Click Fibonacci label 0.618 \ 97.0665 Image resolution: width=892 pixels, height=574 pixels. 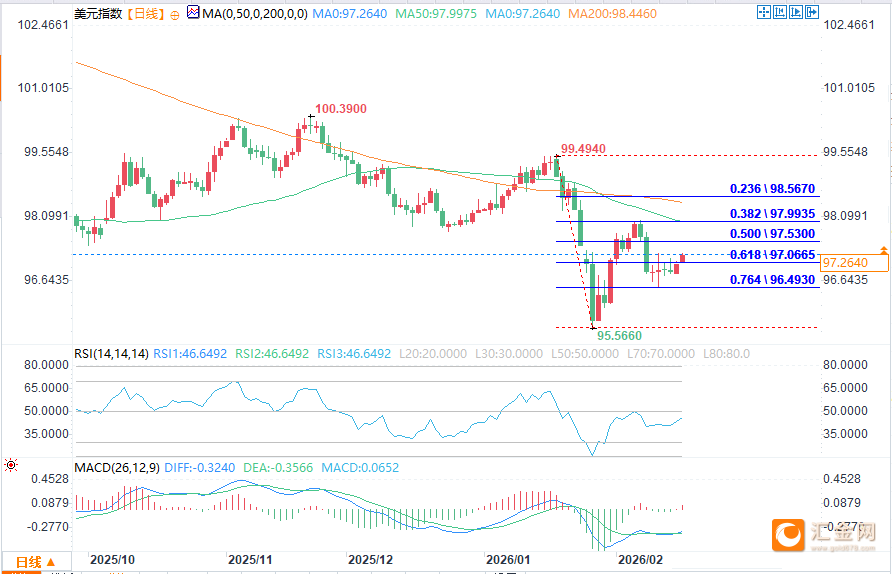(773, 255)
